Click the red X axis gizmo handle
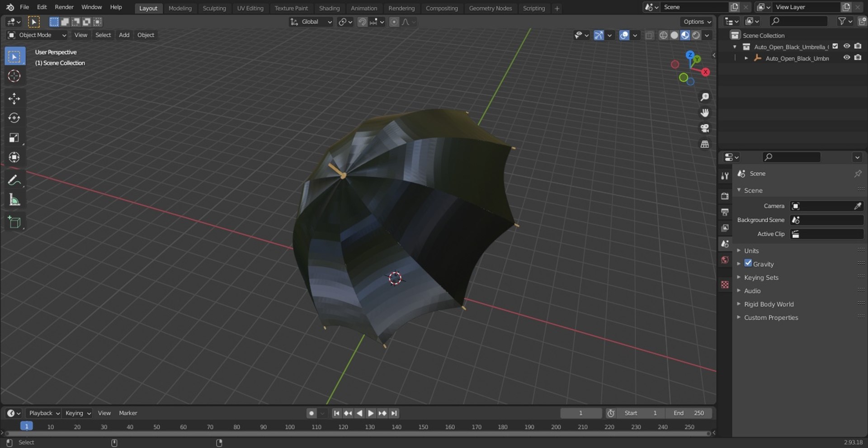The width and height of the screenshot is (868, 448). pos(705,72)
